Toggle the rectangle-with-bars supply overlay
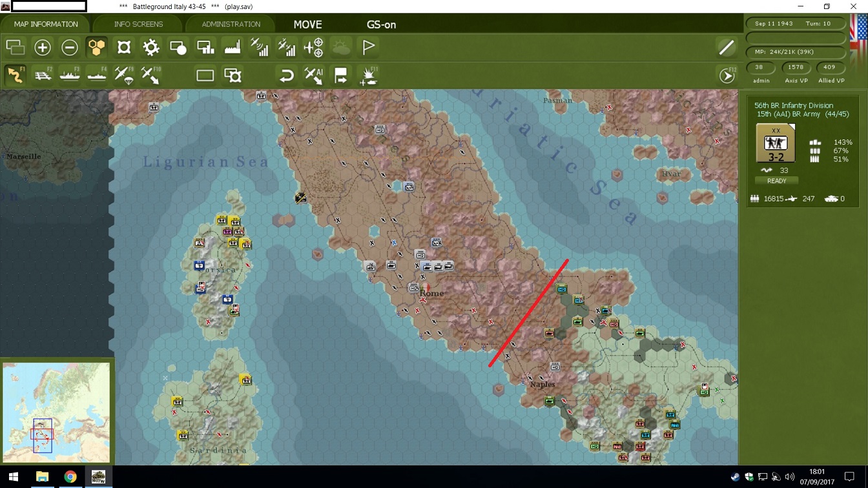Viewport: 868px width, 488px height. pos(205,47)
